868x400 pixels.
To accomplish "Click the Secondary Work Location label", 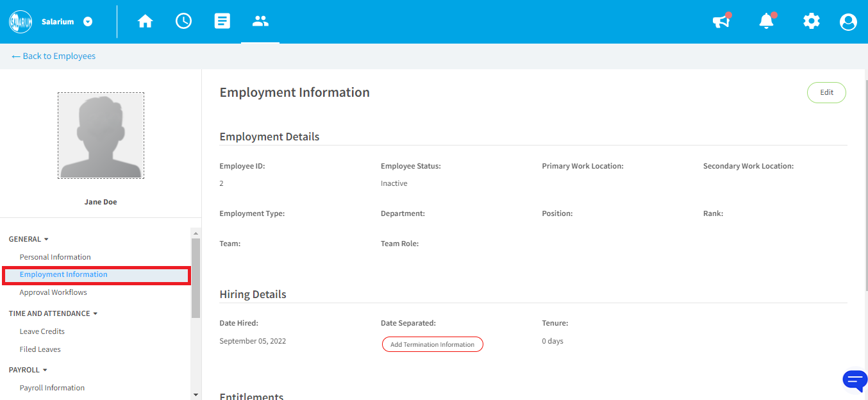I will [748, 166].
